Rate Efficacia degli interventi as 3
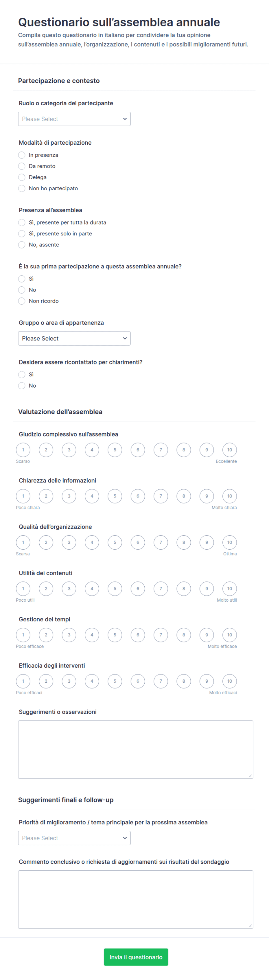269x980 pixels. pyautogui.click(x=69, y=681)
